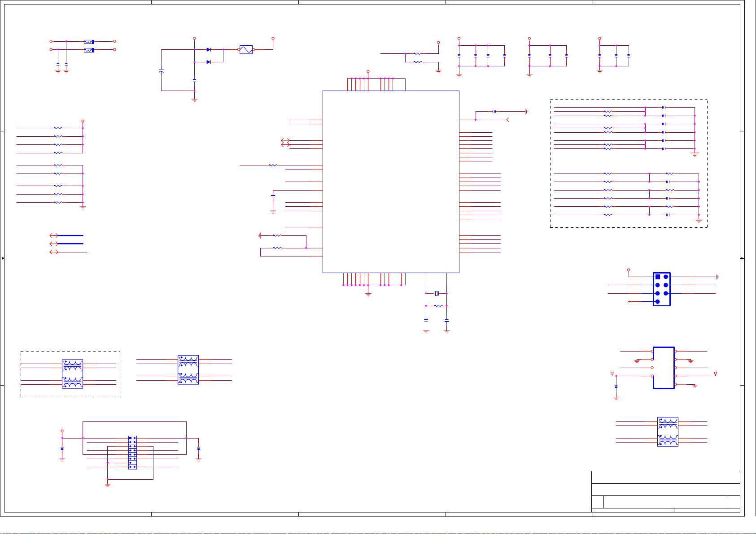Click the empty title block at bottom right
This screenshot has height=534, width=756.
coord(666,491)
